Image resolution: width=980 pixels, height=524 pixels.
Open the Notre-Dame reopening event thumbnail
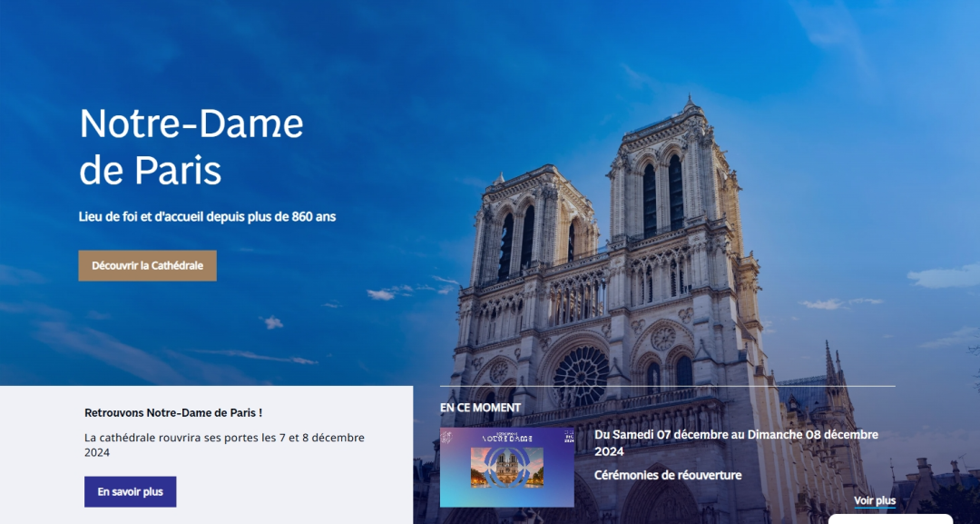click(x=507, y=467)
